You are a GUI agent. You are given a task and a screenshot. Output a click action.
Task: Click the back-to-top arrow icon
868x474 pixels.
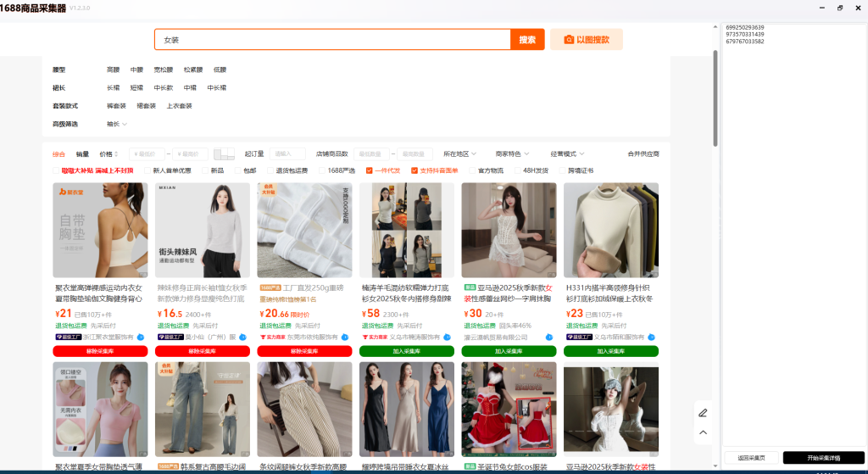(703, 432)
